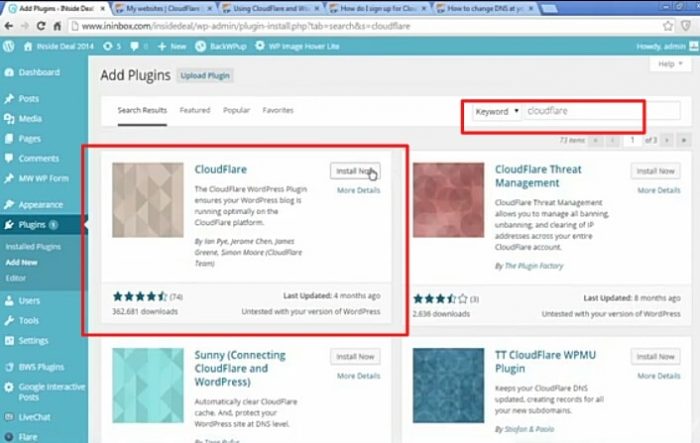Switch to Using CloudFlare and W browser tab
This screenshot has width=700, height=443.
(x=271, y=8)
